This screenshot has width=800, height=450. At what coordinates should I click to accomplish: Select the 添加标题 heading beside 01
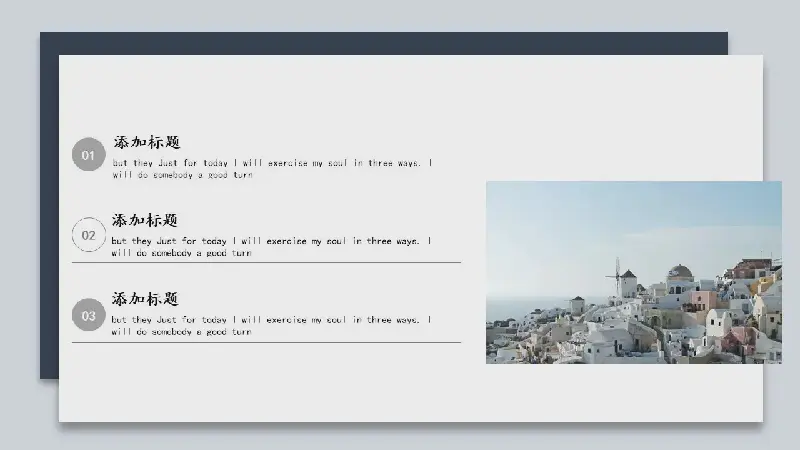pyautogui.click(x=146, y=142)
